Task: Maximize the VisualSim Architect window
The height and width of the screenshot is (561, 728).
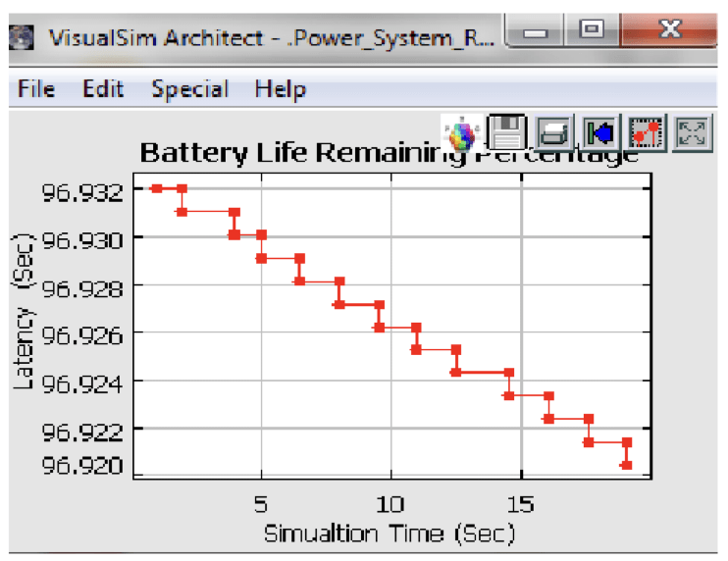Action: (592, 32)
